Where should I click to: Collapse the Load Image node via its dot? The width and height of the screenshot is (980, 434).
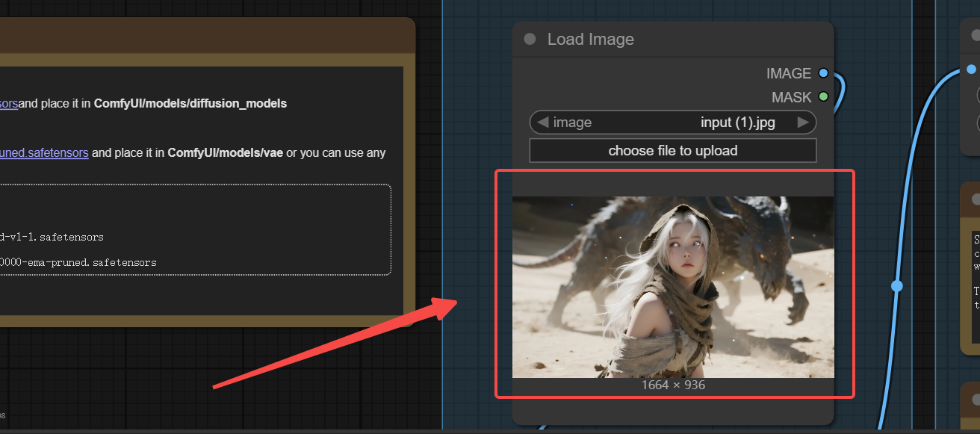pyautogui.click(x=530, y=39)
